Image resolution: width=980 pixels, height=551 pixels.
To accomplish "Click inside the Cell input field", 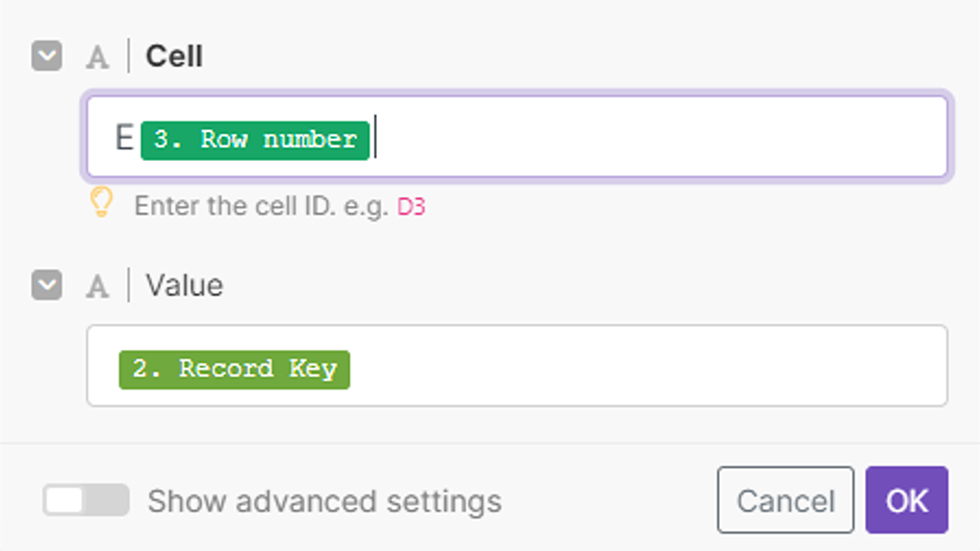I will [517, 137].
